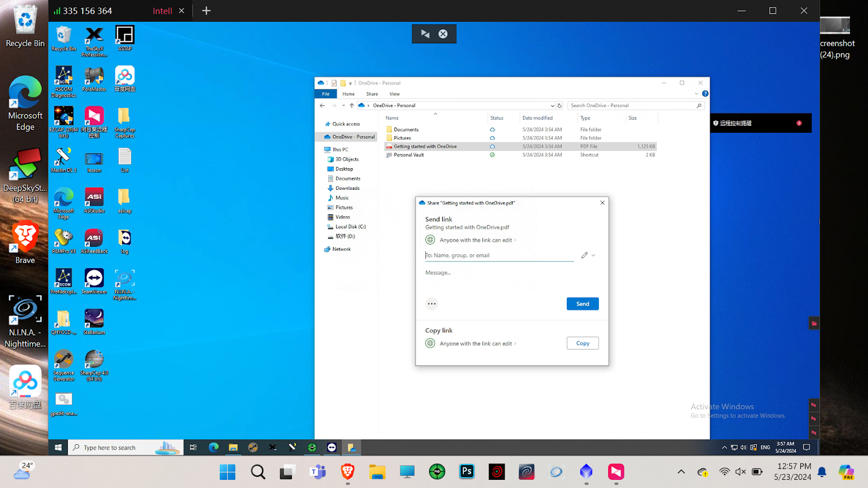Screen dimensions: 868x488
Task: Select Network in the navigation pane
Action: [x=341, y=249]
